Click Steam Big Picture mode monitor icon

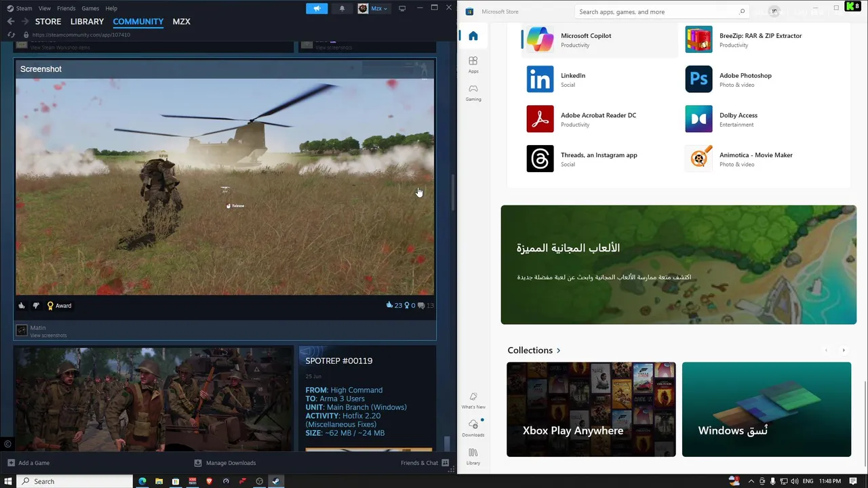[402, 8]
